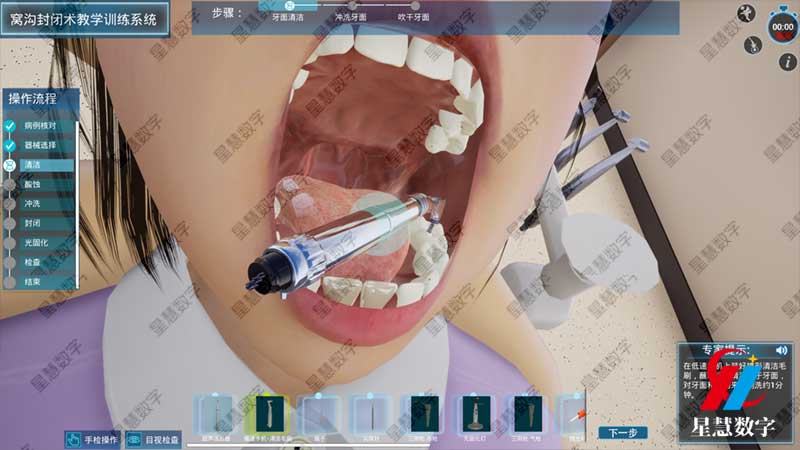Choose the three-way syringe air tool
Viewport: 800px width, 450px height.
[x=524, y=414]
